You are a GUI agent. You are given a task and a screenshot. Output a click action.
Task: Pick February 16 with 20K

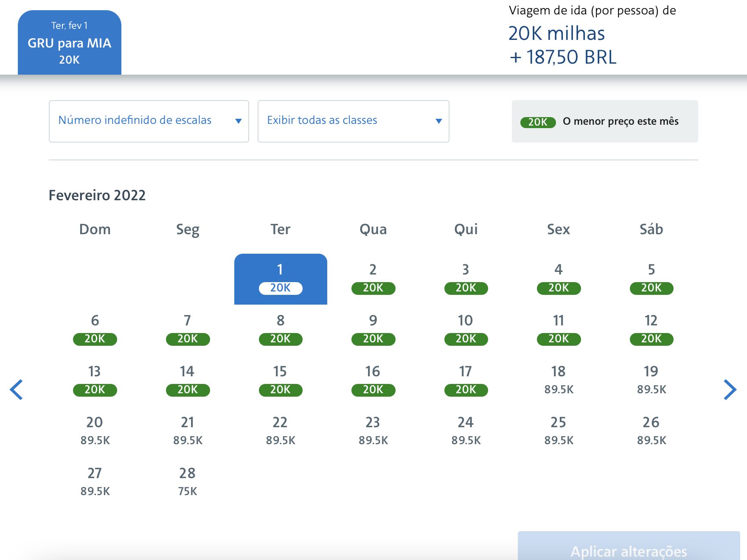click(373, 381)
